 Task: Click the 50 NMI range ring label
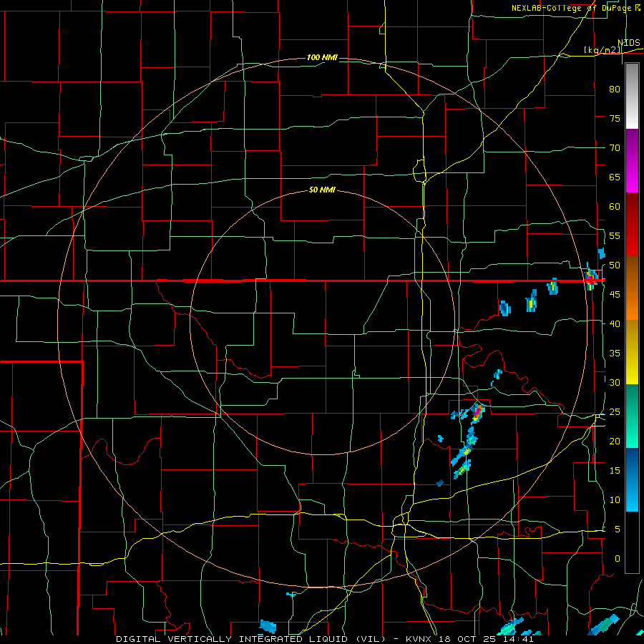coord(322,190)
